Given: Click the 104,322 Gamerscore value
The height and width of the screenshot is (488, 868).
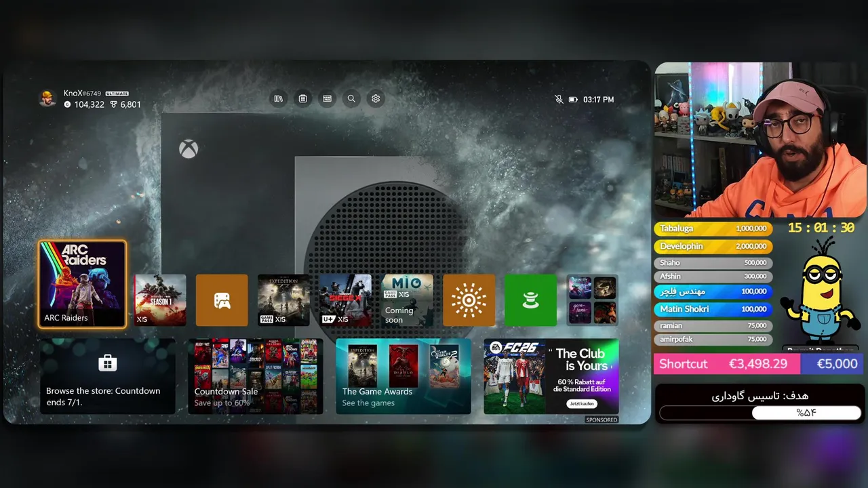Looking at the screenshot, I should tap(89, 105).
